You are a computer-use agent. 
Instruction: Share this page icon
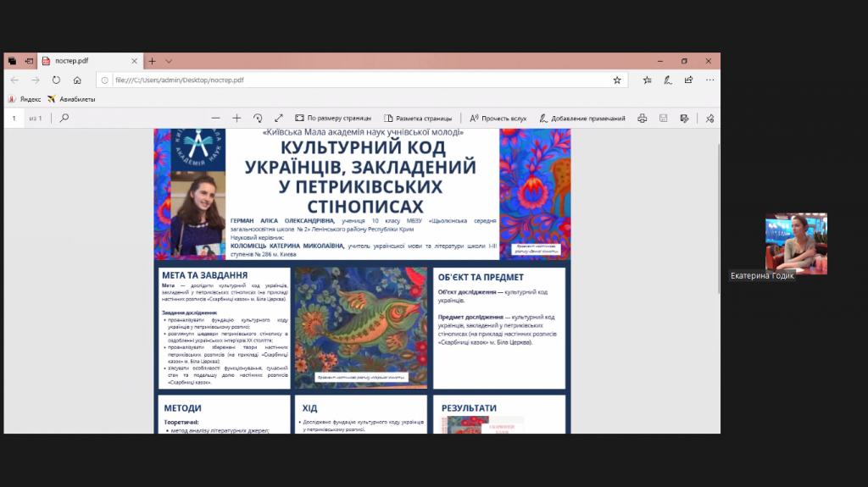click(x=688, y=80)
